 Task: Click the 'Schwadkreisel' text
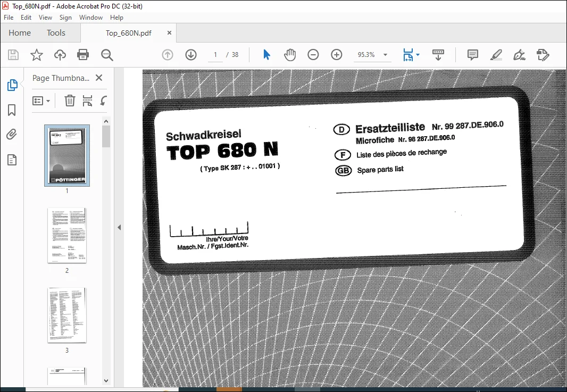(203, 135)
